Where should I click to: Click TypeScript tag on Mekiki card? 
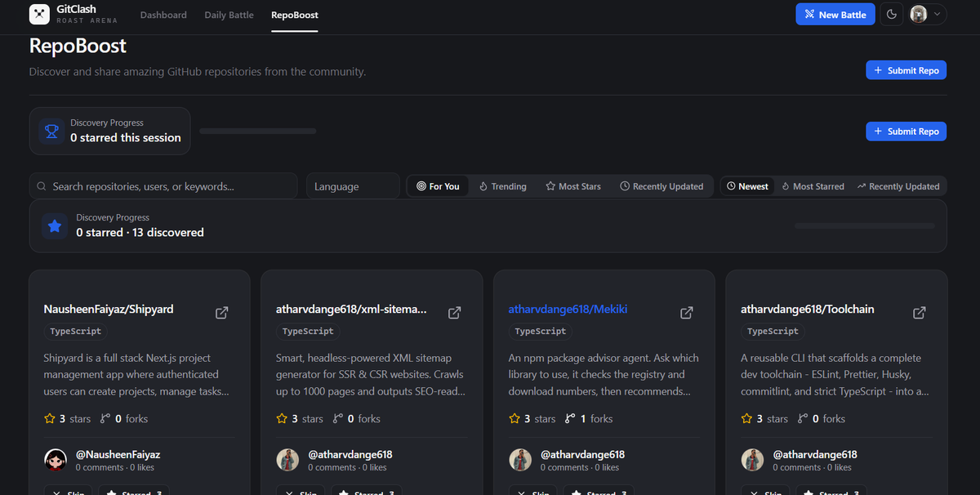point(541,332)
